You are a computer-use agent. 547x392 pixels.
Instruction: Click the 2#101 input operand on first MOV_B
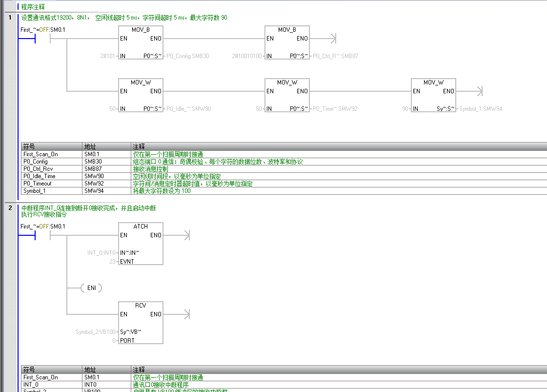coord(108,56)
